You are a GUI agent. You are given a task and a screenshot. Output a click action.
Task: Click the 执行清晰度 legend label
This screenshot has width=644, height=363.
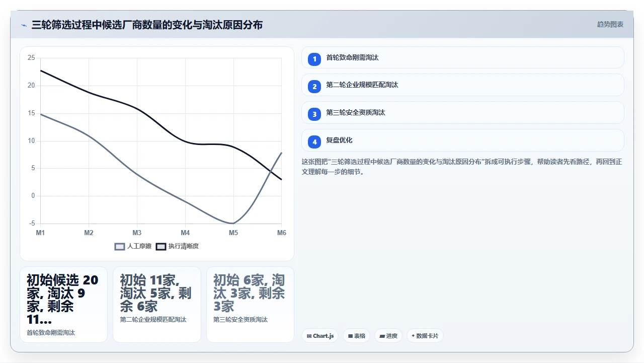click(184, 246)
